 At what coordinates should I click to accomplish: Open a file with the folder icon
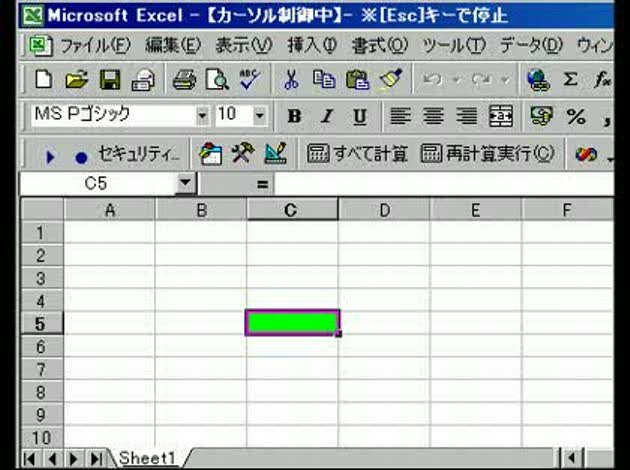coord(76,80)
